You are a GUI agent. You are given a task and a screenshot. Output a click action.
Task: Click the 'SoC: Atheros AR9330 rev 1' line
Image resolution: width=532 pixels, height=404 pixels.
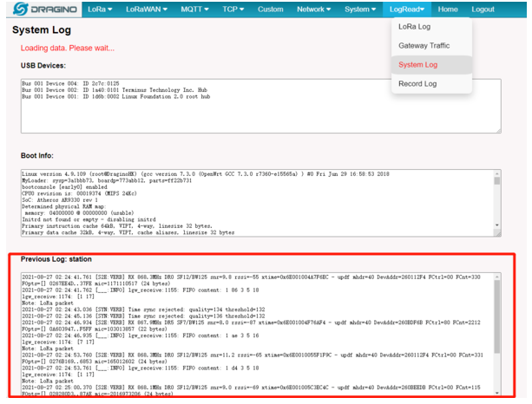(60, 200)
